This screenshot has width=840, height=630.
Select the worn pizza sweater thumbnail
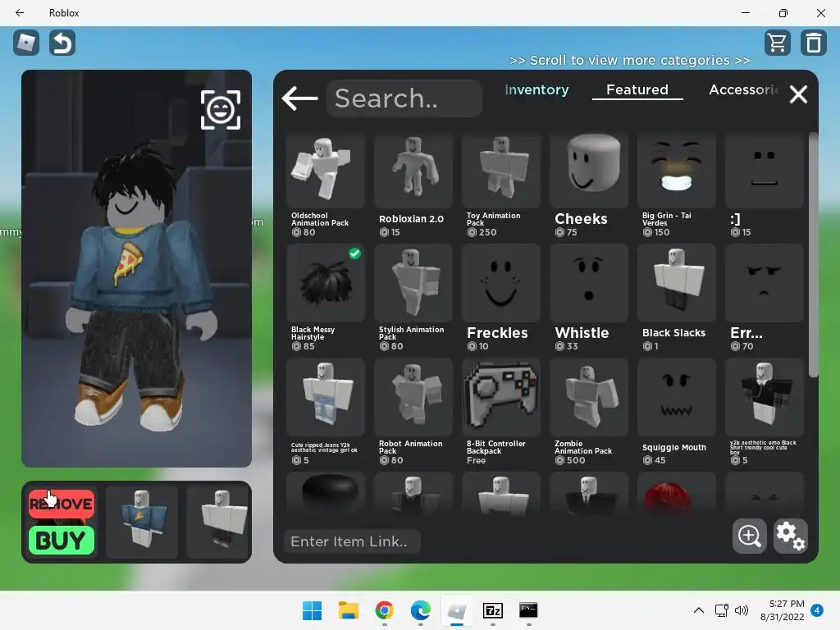point(141,522)
